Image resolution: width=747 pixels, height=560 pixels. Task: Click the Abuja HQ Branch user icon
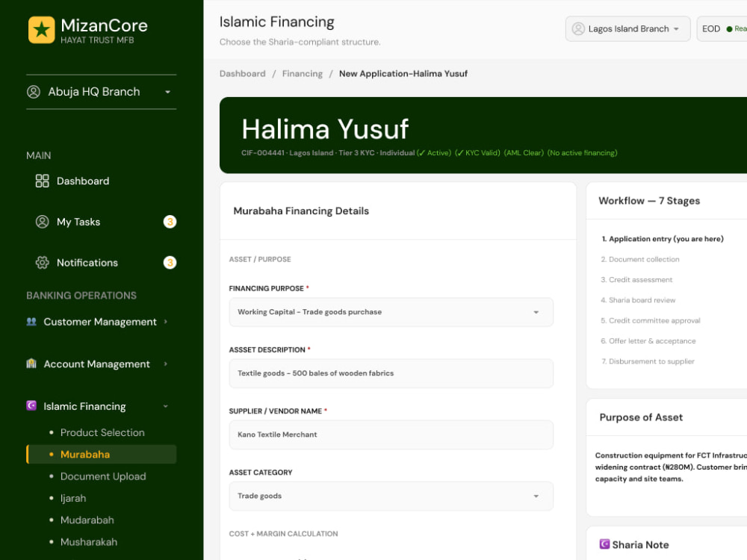(x=34, y=91)
